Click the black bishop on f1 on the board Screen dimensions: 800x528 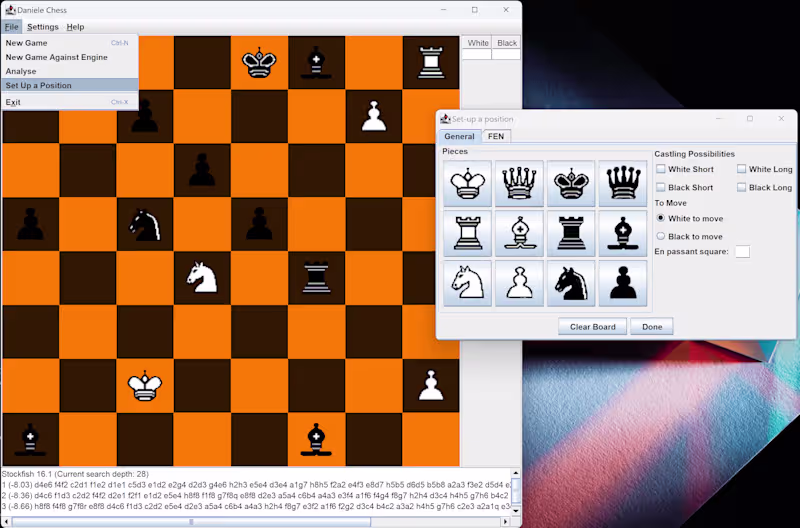pyautogui.click(x=316, y=439)
